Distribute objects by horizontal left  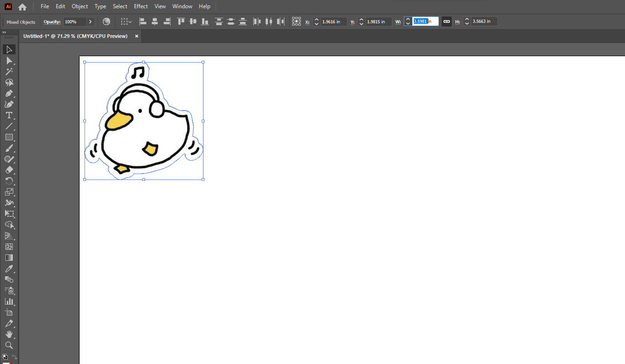tap(257, 21)
